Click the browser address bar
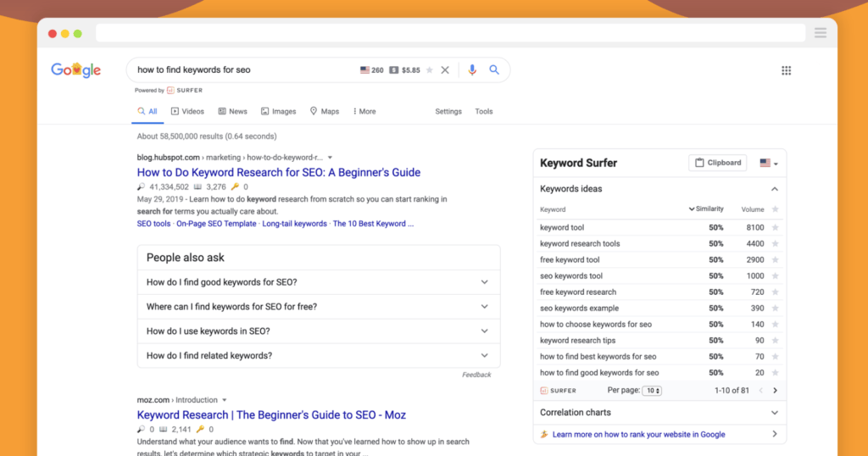 point(451,33)
